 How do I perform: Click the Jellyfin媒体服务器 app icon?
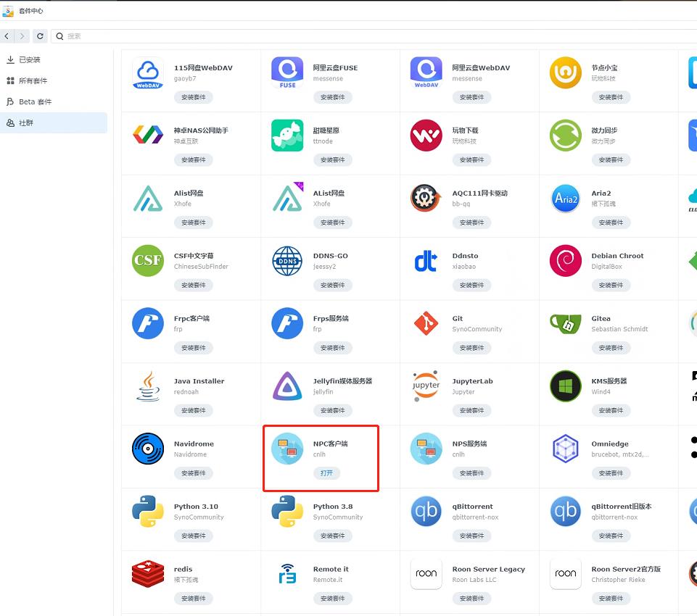click(x=287, y=386)
